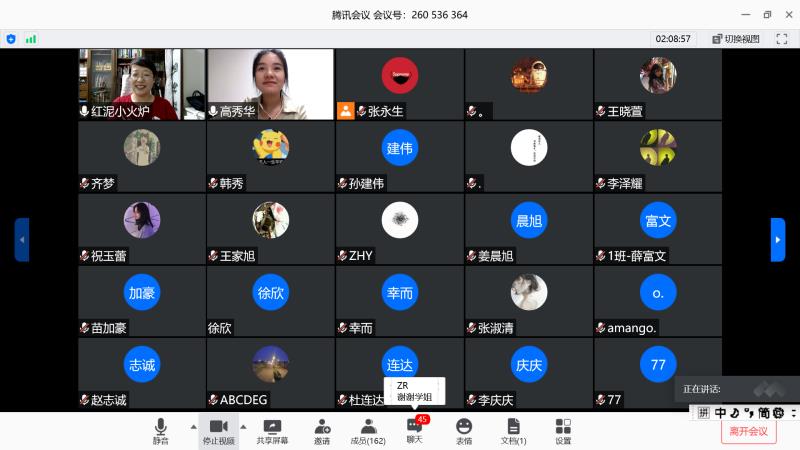Image resolution: width=800 pixels, height=450 pixels.
Task: Click the blue security shield icon
Action: 11,39
